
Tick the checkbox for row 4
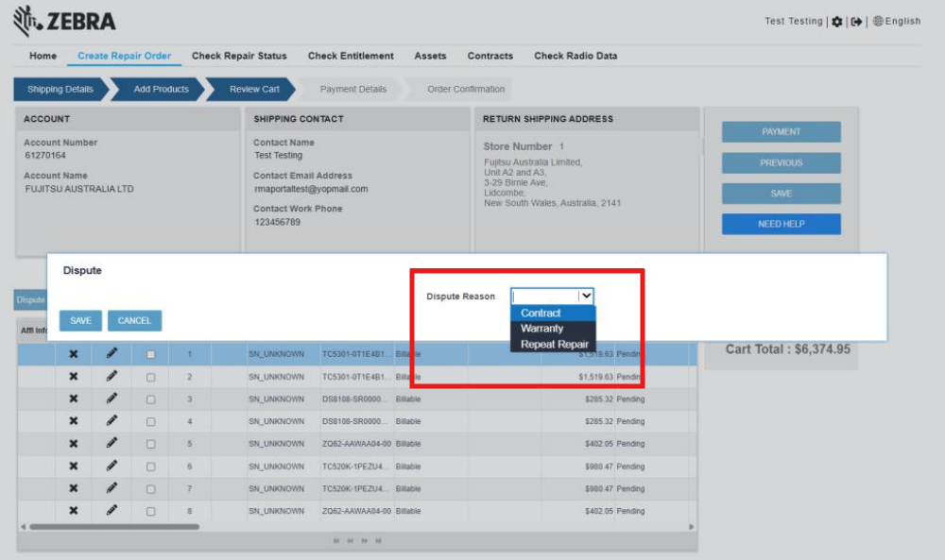coord(150,422)
